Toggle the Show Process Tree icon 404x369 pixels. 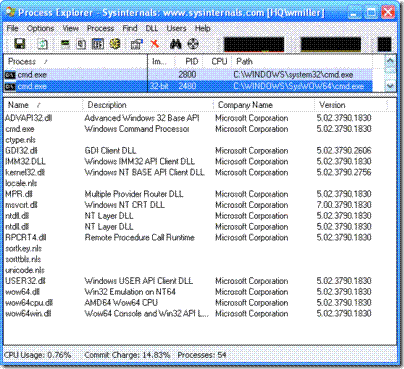[x=81, y=44]
